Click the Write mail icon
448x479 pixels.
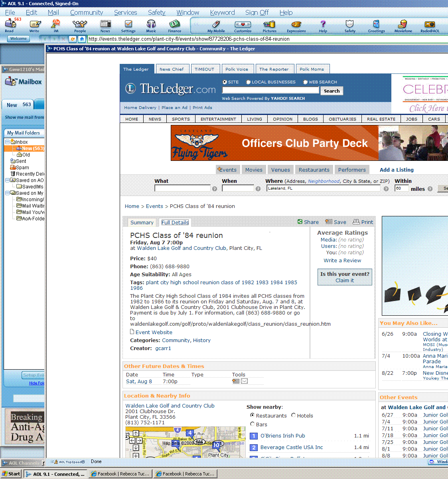click(x=35, y=26)
